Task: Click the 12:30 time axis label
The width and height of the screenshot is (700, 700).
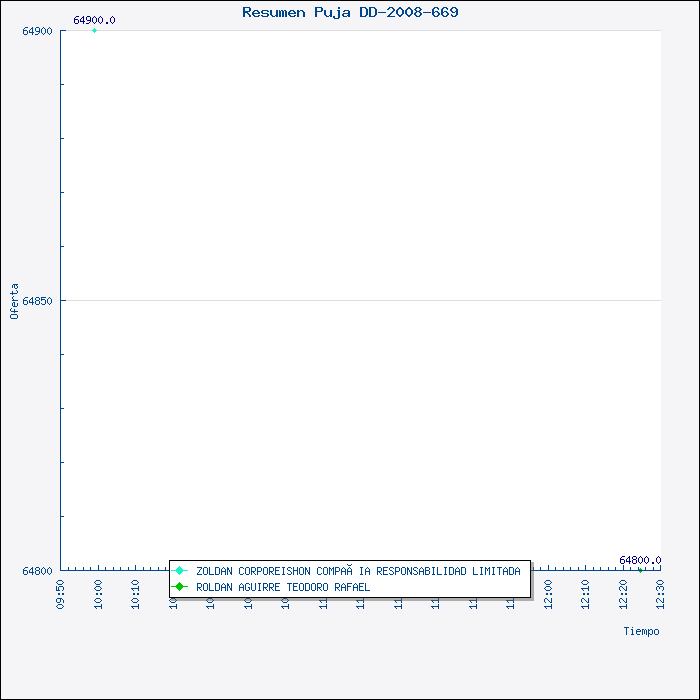Action: (x=661, y=592)
